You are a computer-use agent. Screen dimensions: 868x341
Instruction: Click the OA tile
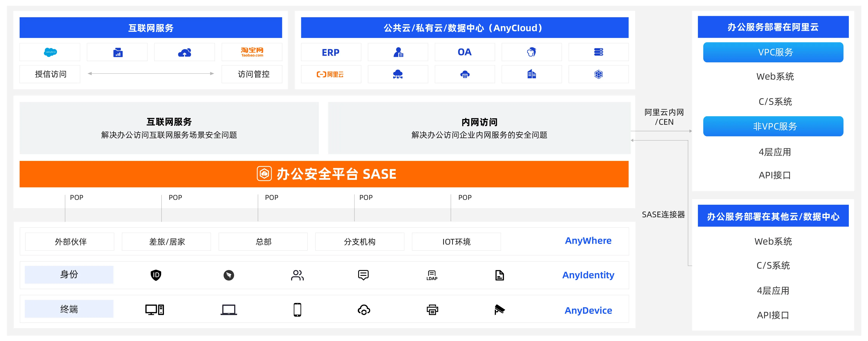coord(464,52)
